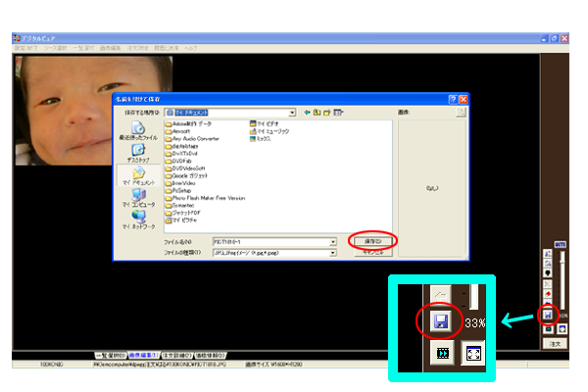Expand the save location dropdown
The height and width of the screenshot is (392, 588).
click(x=292, y=113)
